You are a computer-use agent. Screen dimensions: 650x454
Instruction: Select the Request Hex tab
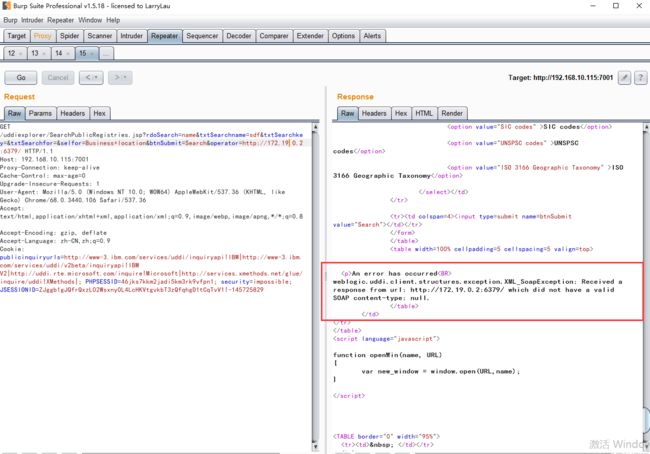tap(99, 113)
